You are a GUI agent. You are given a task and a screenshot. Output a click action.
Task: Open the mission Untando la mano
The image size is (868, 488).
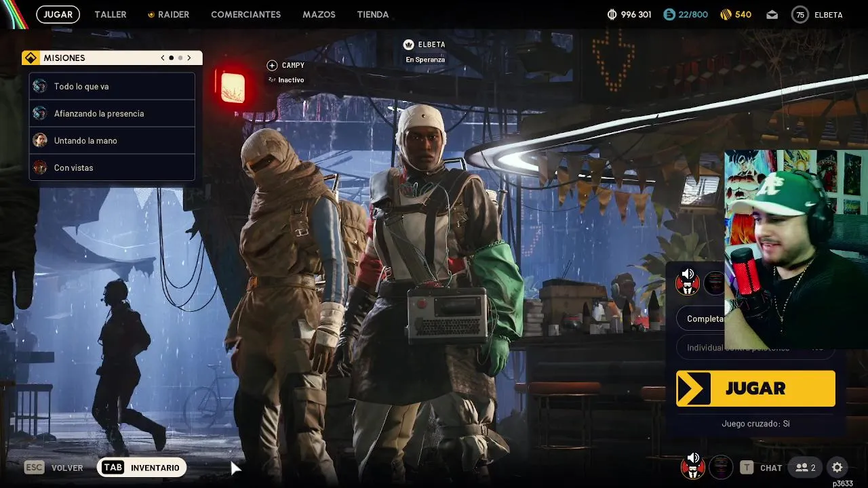[112, 140]
